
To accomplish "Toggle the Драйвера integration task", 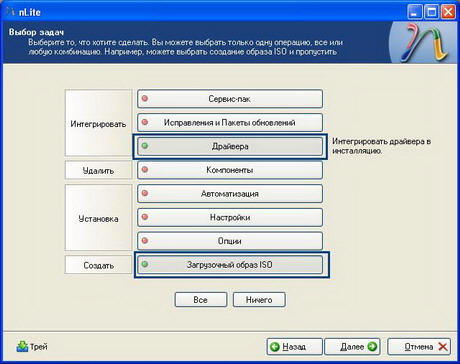I will pos(230,146).
